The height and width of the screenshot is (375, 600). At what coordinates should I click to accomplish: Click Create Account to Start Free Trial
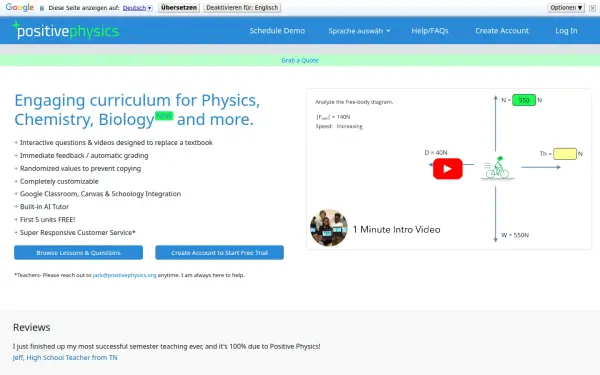tap(219, 253)
